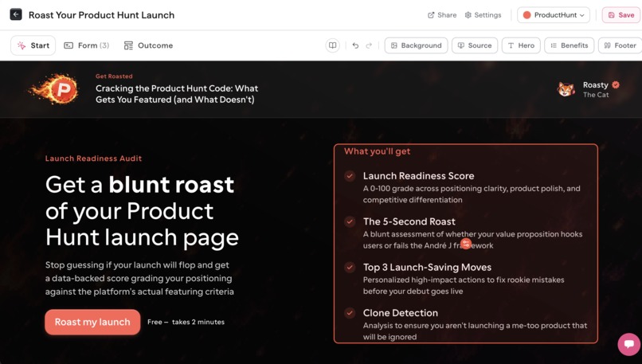Image resolution: width=642 pixels, height=364 pixels.
Task: Click the page title 'Roast Your Product Hunt Launch'
Action: click(x=101, y=15)
